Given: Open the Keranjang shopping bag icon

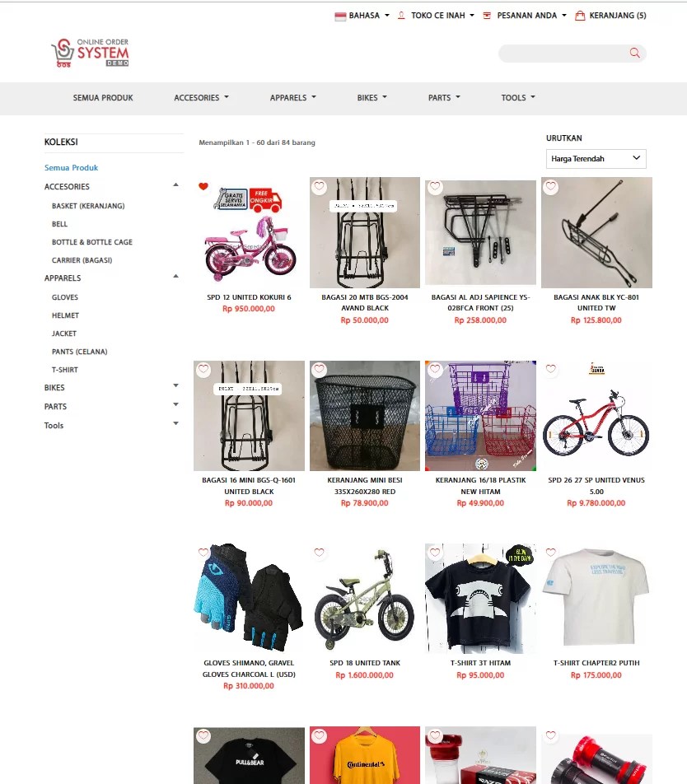Looking at the screenshot, I should [x=579, y=16].
